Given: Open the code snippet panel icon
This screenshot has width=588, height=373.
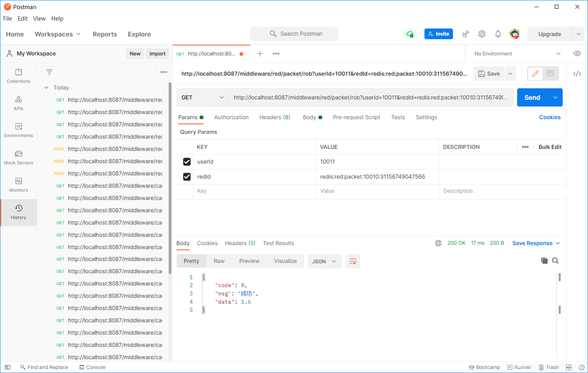Looking at the screenshot, I should [x=577, y=74].
